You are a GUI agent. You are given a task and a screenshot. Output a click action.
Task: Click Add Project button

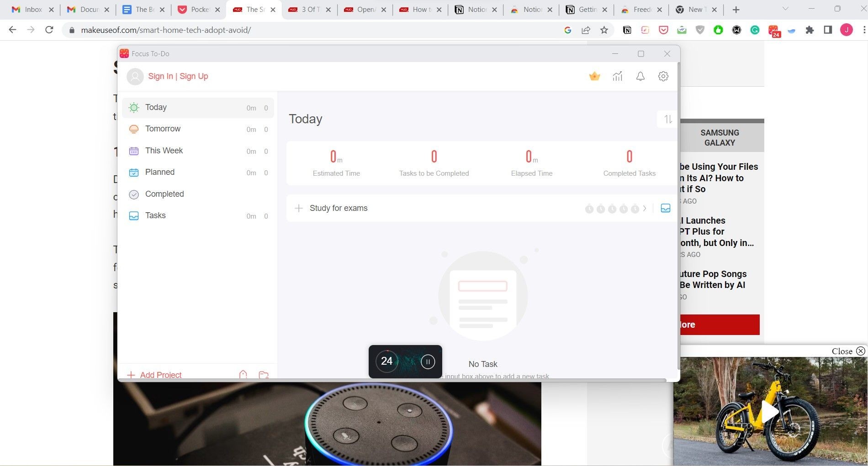[x=154, y=375]
